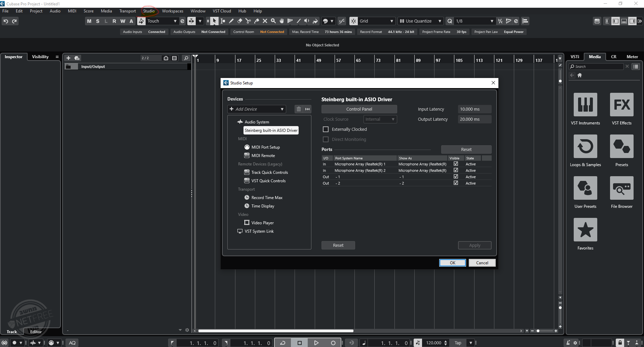Uncheck Visible for Out - 1 port

coord(456,177)
